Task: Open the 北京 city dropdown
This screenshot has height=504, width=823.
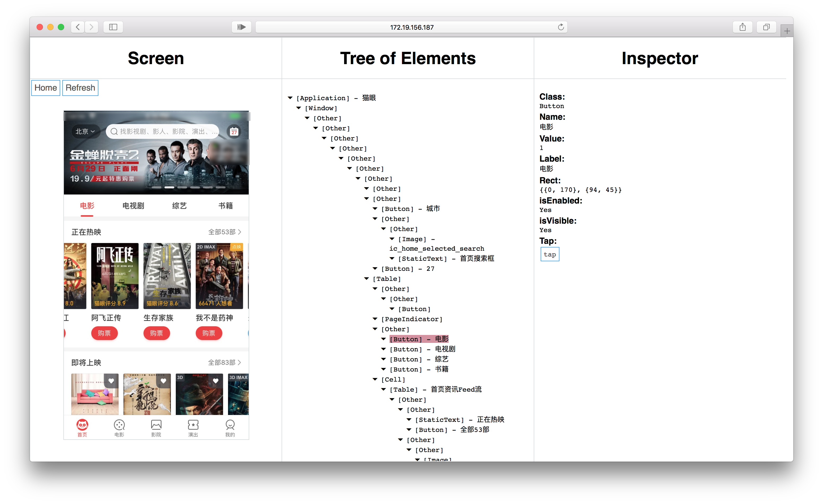Action: (x=85, y=131)
